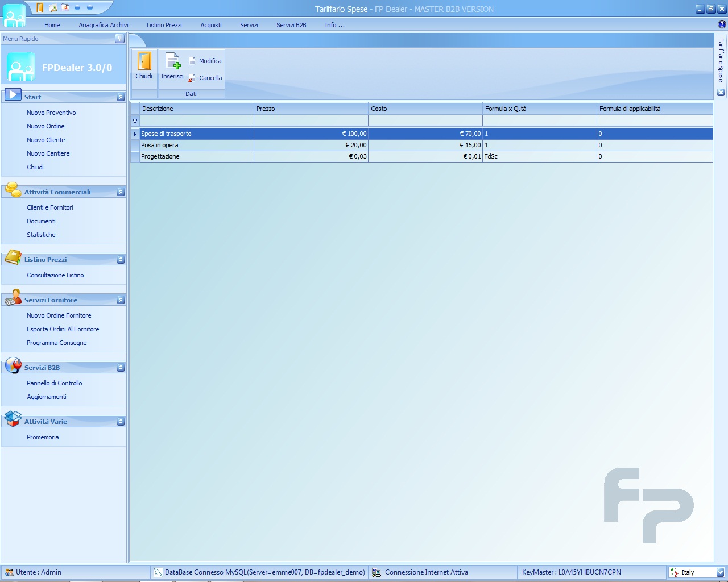Click the help question mark icon

pyautogui.click(x=722, y=24)
